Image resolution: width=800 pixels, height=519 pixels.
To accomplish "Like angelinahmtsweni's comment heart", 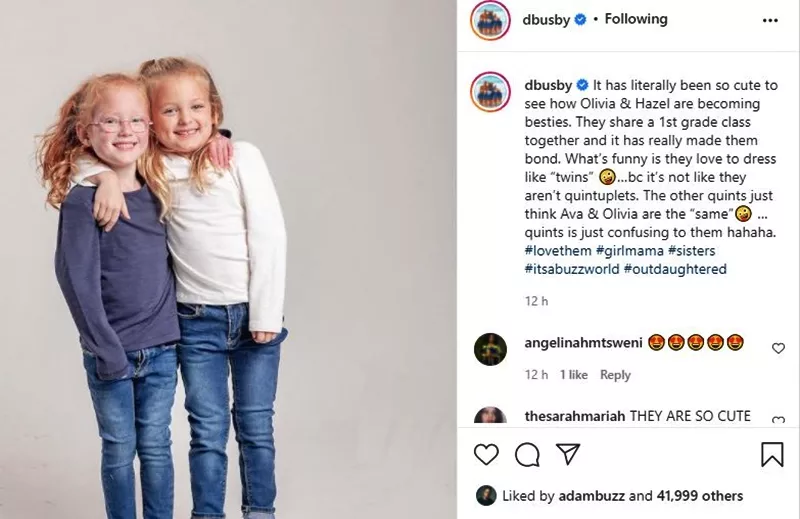I will point(778,348).
